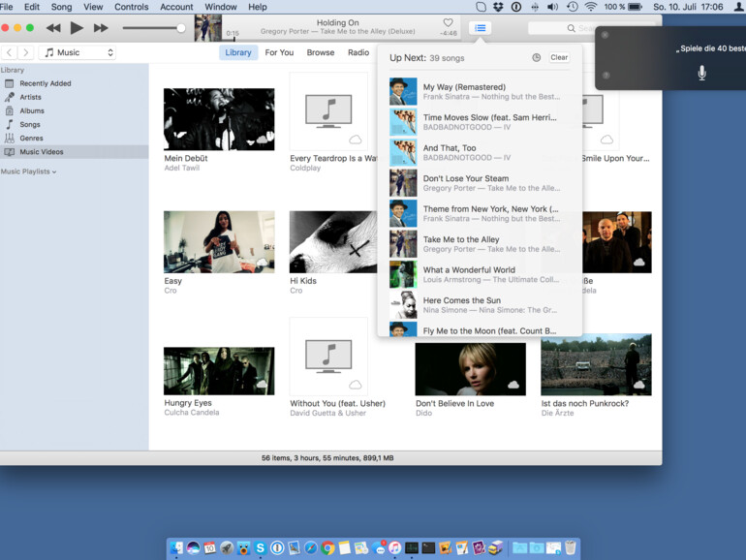
Task: Click cloud download icon on Every Teardrop
Action: 356,140
